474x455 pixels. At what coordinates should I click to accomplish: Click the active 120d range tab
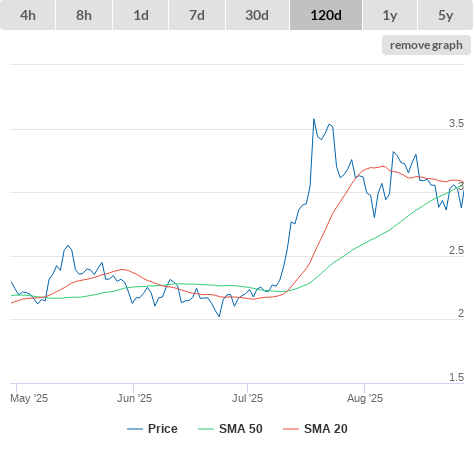pyautogui.click(x=326, y=15)
